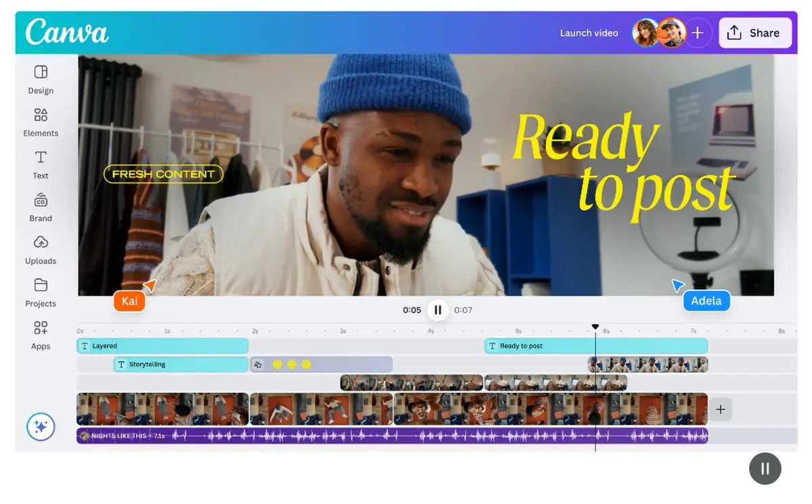The width and height of the screenshot is (812, 504).
Task: Add a collaborator with the plus button
Action: click(x=698, y=32)
